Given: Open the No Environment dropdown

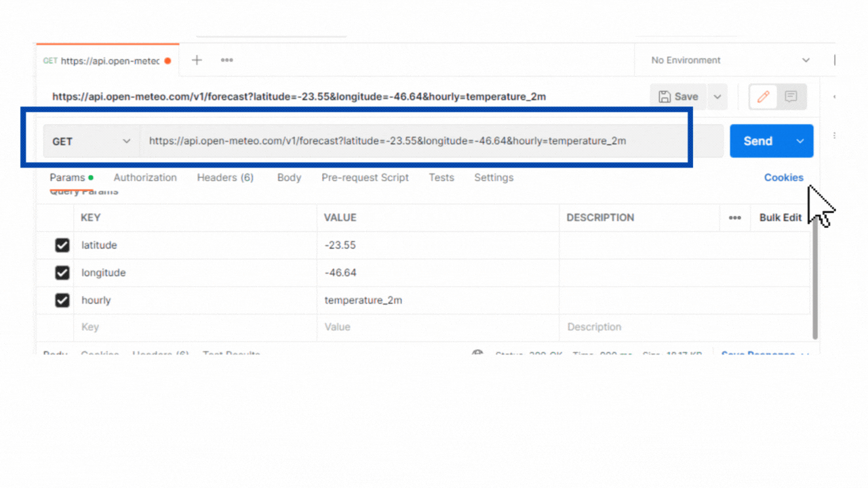Looking at the screenshot, I should (x=730, y=60).
